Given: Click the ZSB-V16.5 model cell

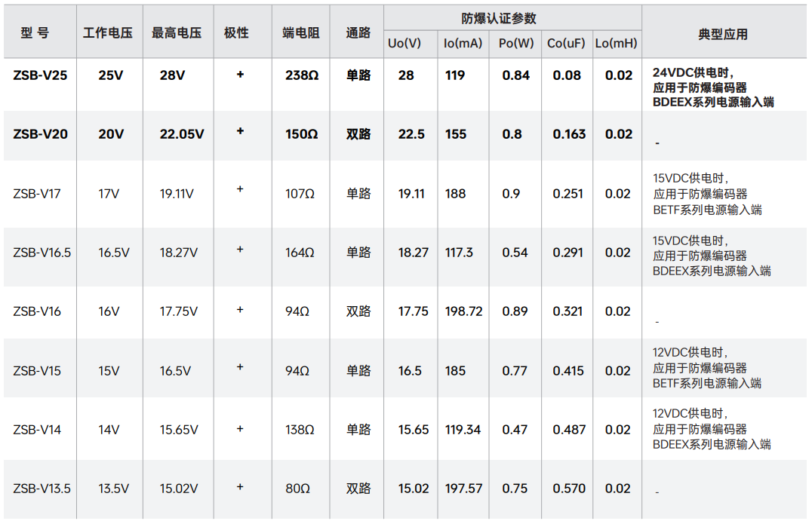Looking at the screenshot, I should tap(42, 253).
